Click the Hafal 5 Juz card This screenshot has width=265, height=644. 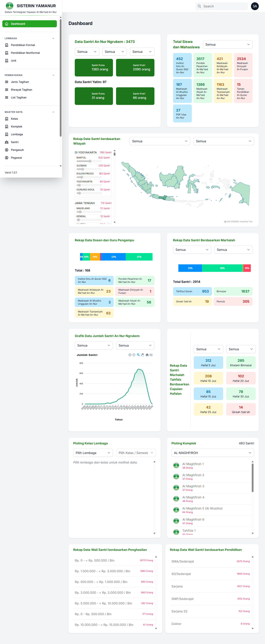click(x=208, y=363)
